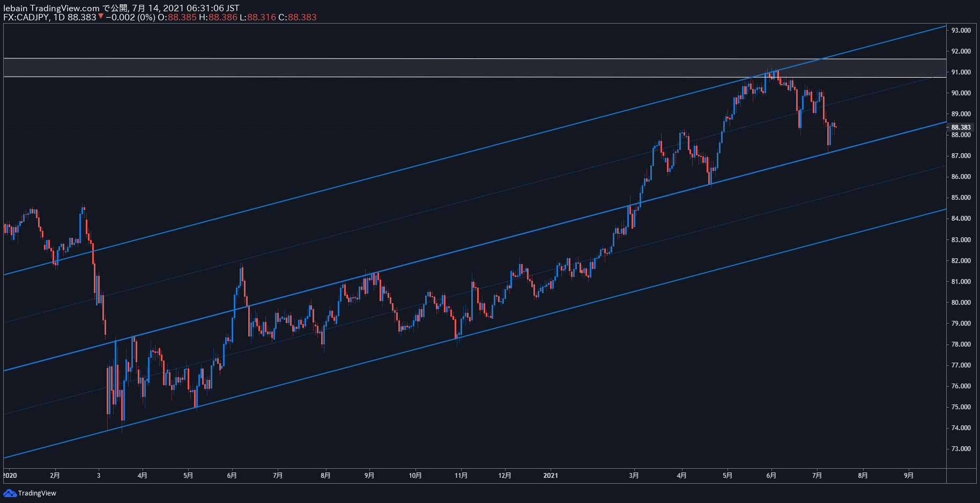
Task: Click the 2020 label on time axis
Action: point(10,476)
